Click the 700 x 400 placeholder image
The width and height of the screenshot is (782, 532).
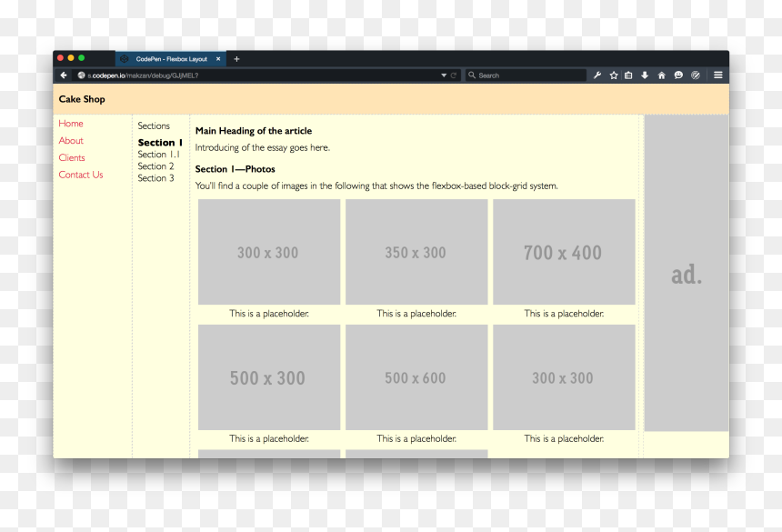point(564,252)
